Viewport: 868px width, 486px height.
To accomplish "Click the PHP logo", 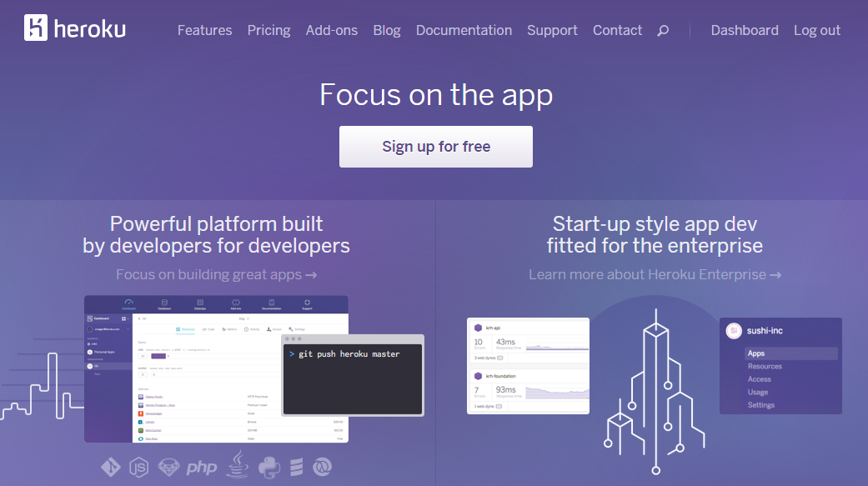I will [202, 468].
